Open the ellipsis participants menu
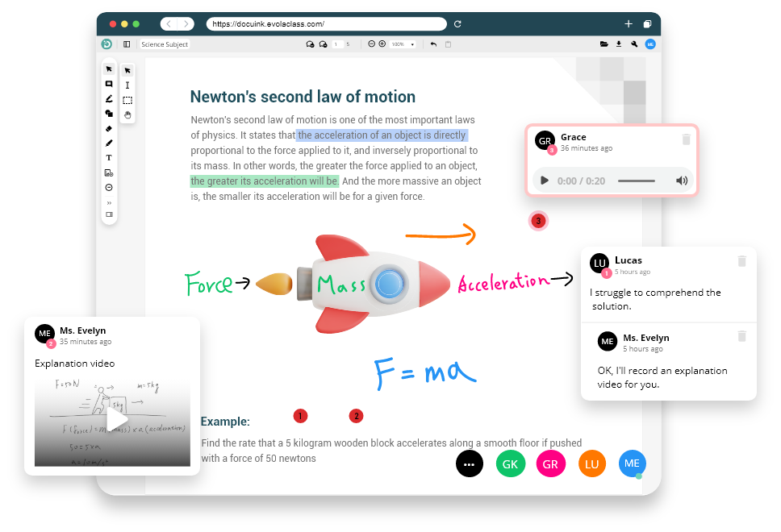 (x=470, y=463)
